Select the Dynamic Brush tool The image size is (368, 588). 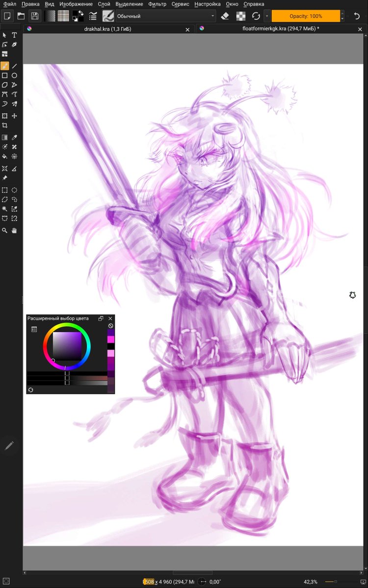tap(4, 104)
